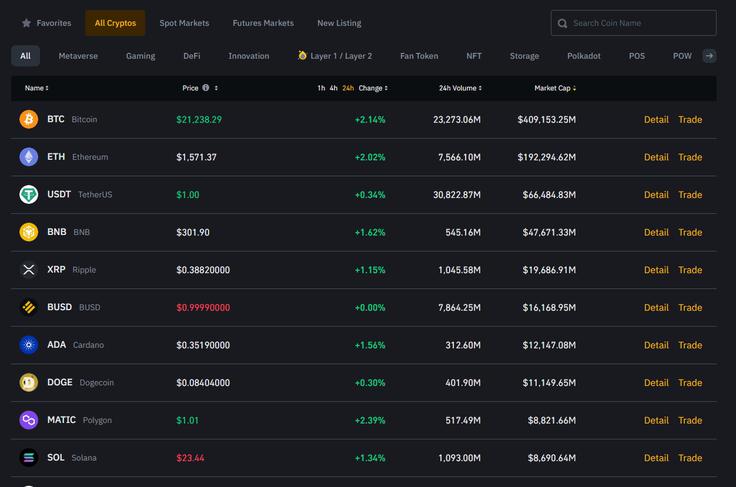Screen dimensions: 736x487
Task: Click the Bitcoin coin logo icon
Action: coord(29,119)
